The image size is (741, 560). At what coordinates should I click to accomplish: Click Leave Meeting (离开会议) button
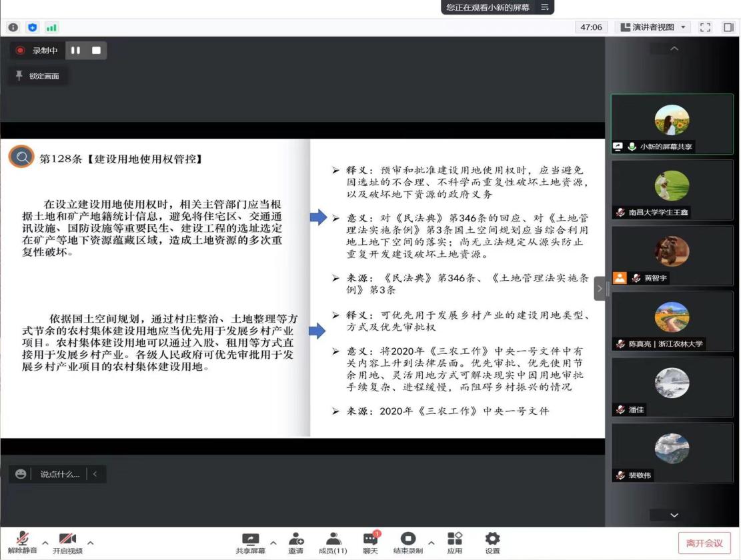pos(704,543)
